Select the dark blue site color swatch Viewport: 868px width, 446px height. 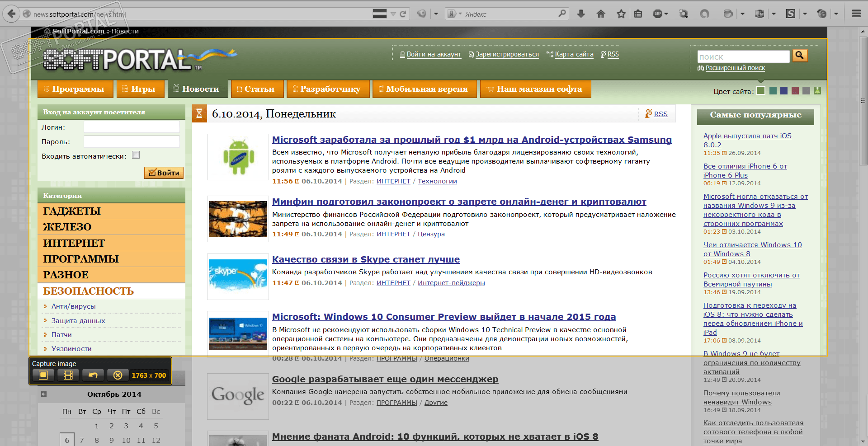point(784,90)
